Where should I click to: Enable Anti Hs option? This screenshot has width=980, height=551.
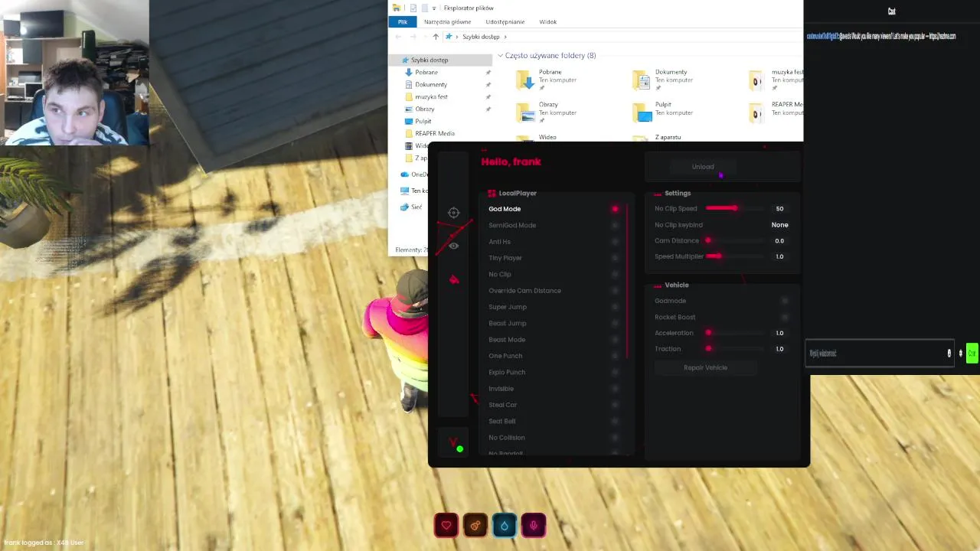pyautogui.click(x=615, y=242)
